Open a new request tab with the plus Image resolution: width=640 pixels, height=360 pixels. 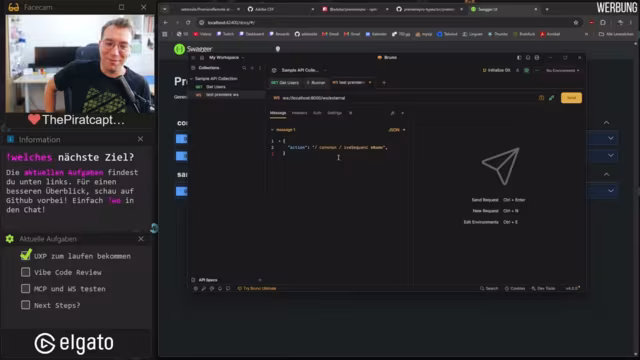pos(384,83)
